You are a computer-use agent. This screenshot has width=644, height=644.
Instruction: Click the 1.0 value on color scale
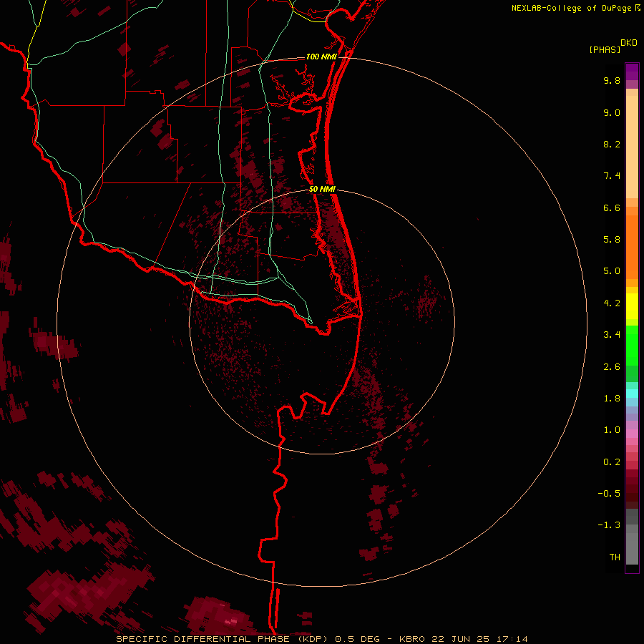coord(612,430)
